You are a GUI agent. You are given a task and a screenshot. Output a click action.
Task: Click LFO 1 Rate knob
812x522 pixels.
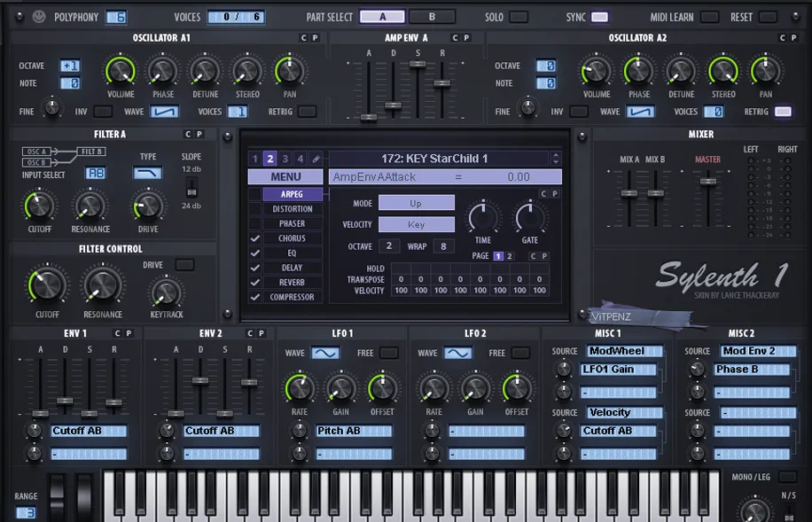300,388
